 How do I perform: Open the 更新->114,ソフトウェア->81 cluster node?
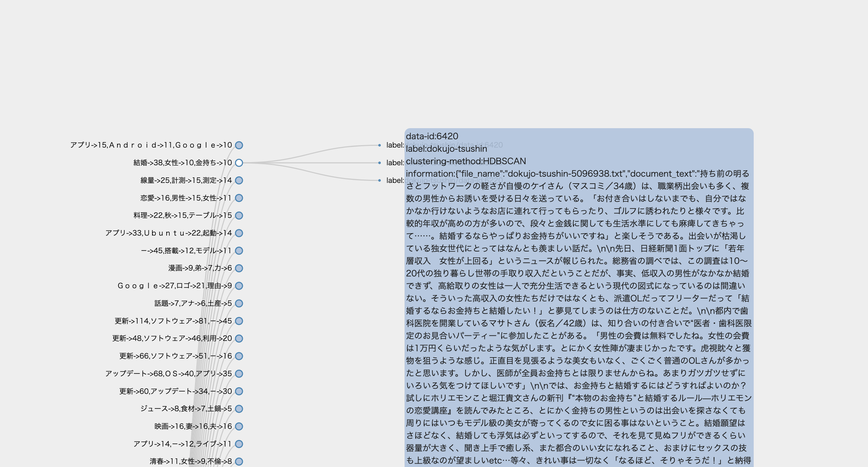[239, 321]
